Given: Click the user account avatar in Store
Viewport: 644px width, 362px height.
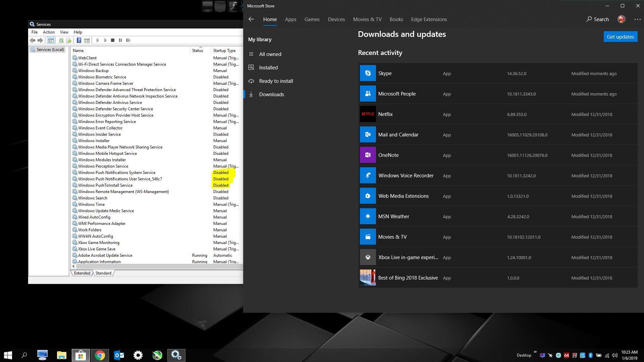Looking at the screenshot, I should click(x=621, y=19).
